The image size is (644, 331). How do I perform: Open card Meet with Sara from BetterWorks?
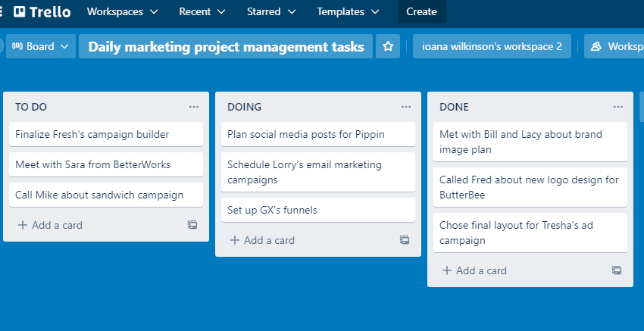(x=106, y=164)
